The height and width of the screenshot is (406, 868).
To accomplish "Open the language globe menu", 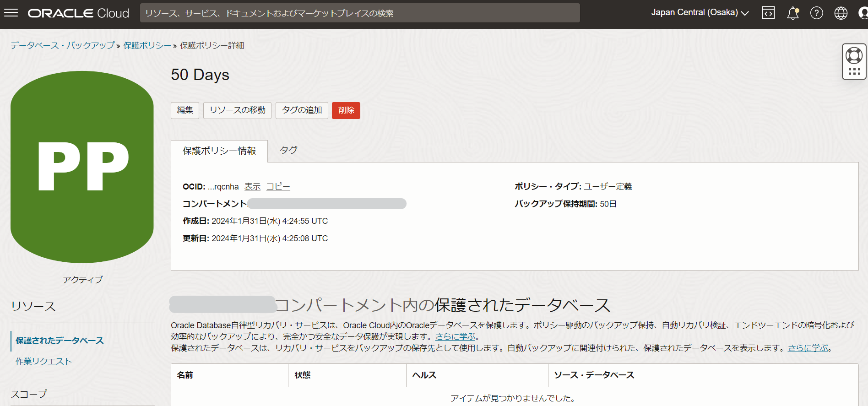I will click(841, 13).
